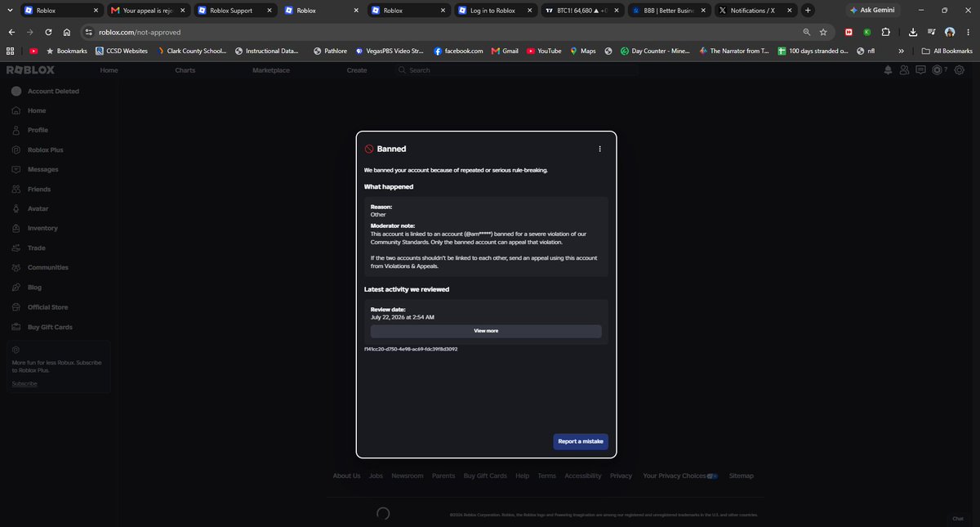
Task: Click the Roblox logo
Action: 31,70
